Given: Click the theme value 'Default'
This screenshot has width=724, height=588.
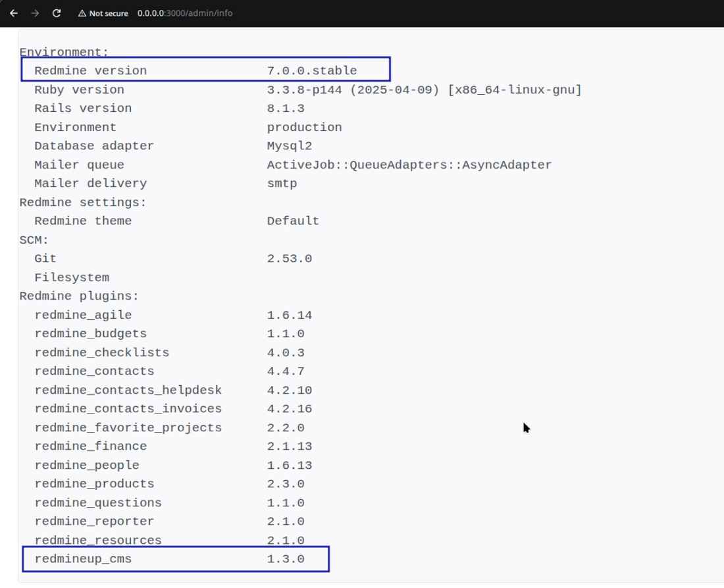Looking at the screenshot, I should point(293,221).
